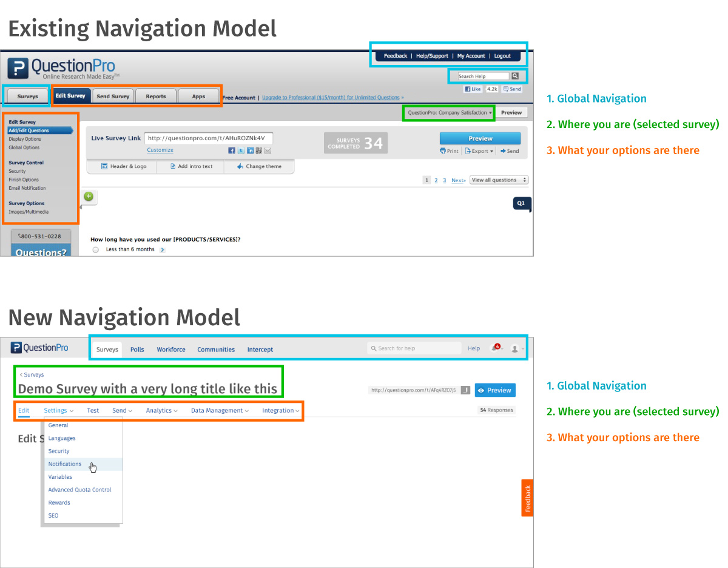Image resolution: width=728 pixels, height=568 pixels.
Task: Click Customize under the live survey link
Action: click(160, 150)
